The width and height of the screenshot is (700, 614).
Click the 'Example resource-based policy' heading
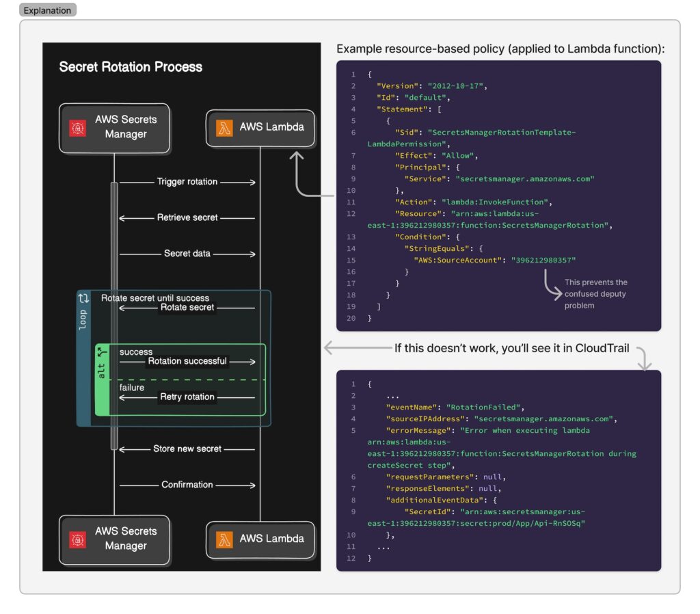pos(500,49)
